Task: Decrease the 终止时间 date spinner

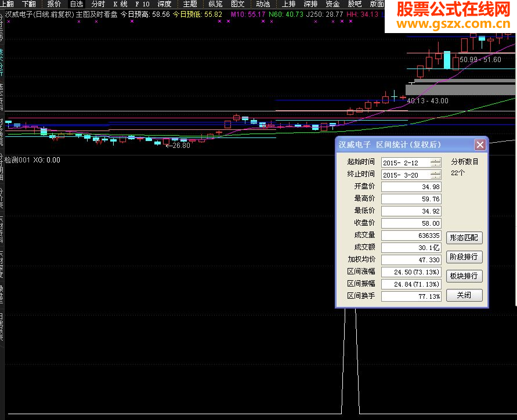Action: [x=436, y=177]
